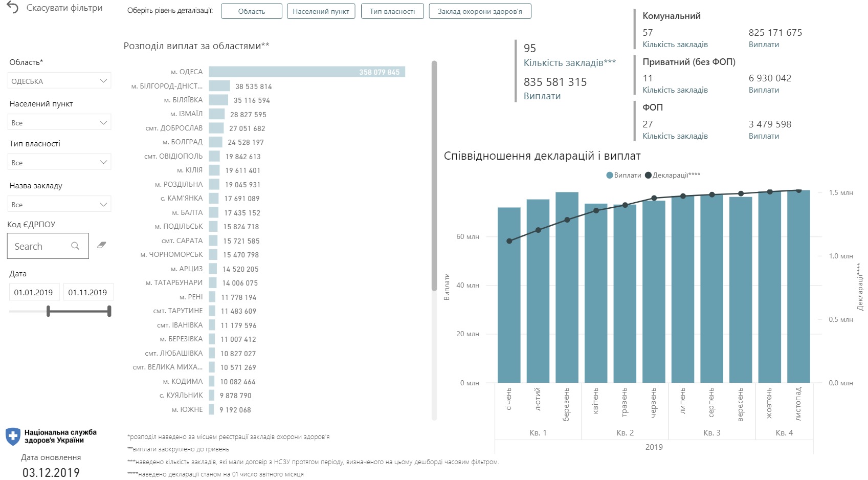Click the left handle of date slider

tap(49, 311)
